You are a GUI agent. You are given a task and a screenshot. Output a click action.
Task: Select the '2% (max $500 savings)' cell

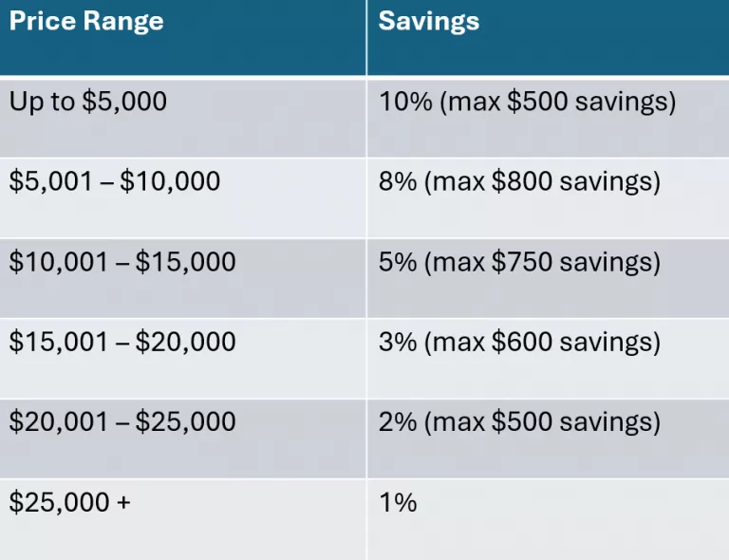(x=519, y=420)
